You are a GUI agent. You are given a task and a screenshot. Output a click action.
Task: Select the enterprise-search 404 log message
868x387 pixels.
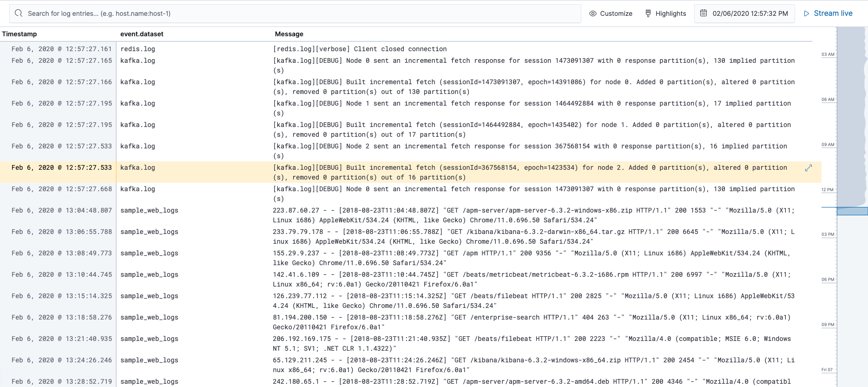coord(532,322)
